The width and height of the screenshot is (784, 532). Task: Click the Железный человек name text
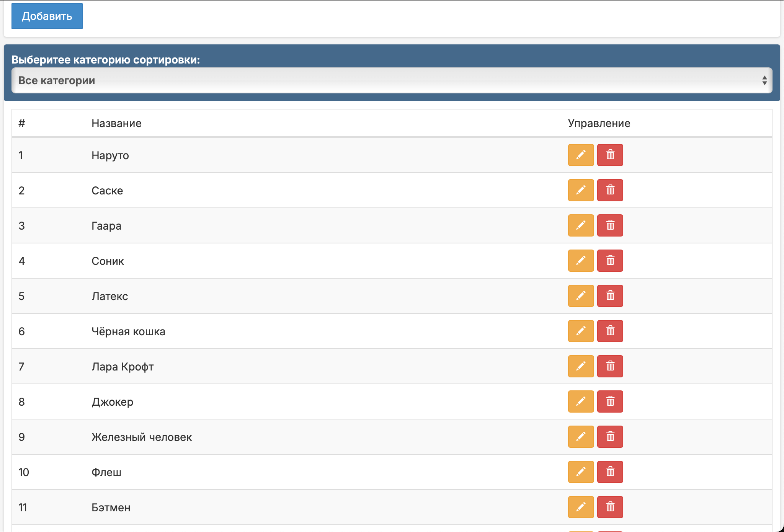(142, 437)
